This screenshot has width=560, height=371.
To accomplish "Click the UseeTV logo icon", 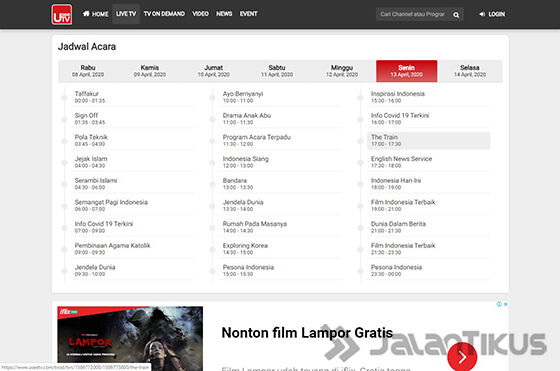I will pyautogui.click(x=62, y=15).
